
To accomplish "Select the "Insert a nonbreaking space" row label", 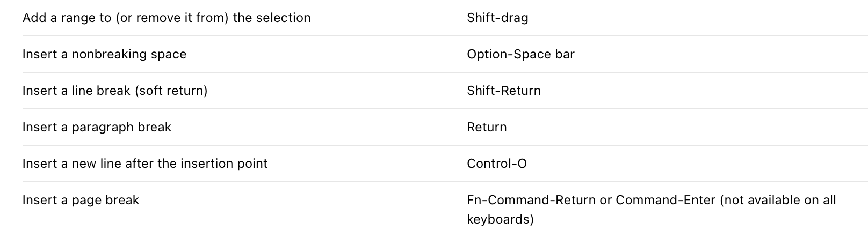I will (104, 54).
